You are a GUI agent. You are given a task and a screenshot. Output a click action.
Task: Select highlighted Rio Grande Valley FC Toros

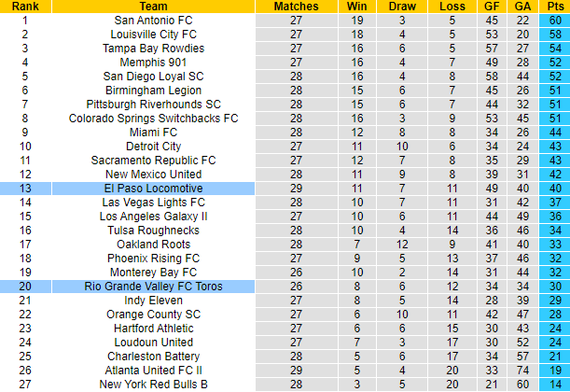(x=153, y=287)
